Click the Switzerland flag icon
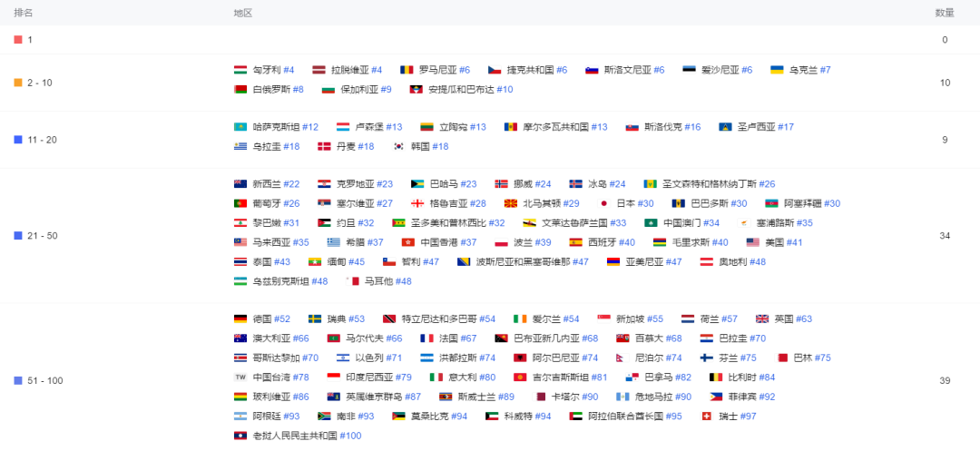980x451 pixels. coord(707,416)
